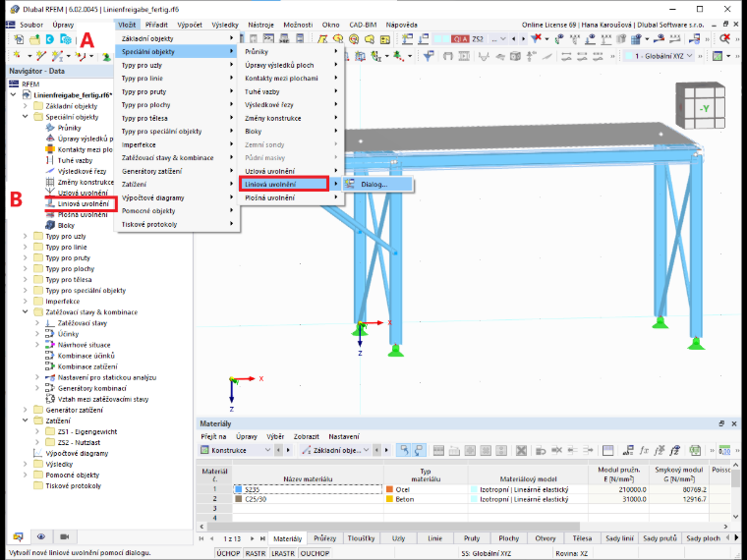Click the table selection sync icon
Screen dimensions: 747x560
click(x=404, y=450)
